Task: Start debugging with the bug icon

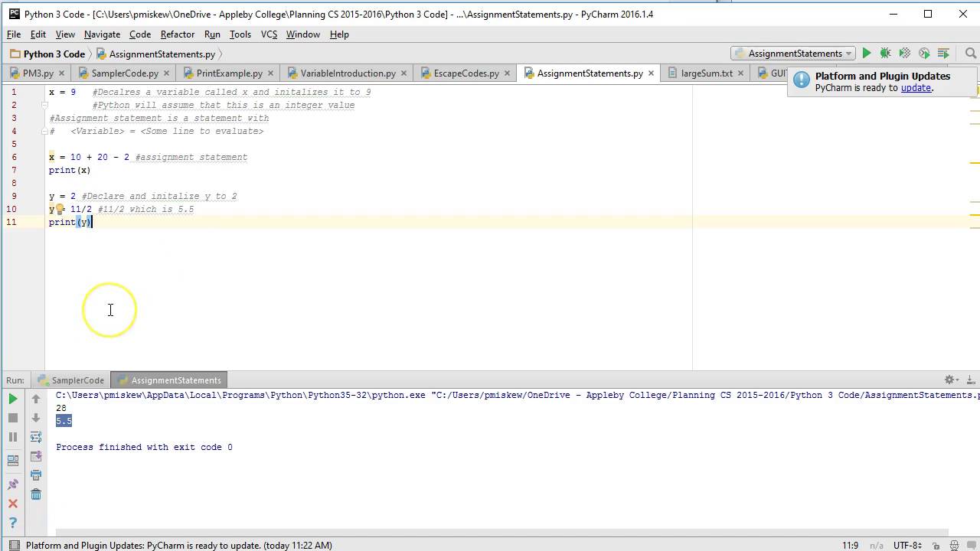Action: point(885,54)
